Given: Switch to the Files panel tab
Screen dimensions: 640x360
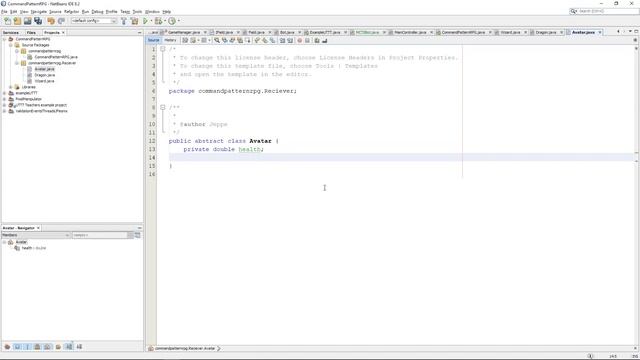Looking at the screenshot, I should (31, 33).
